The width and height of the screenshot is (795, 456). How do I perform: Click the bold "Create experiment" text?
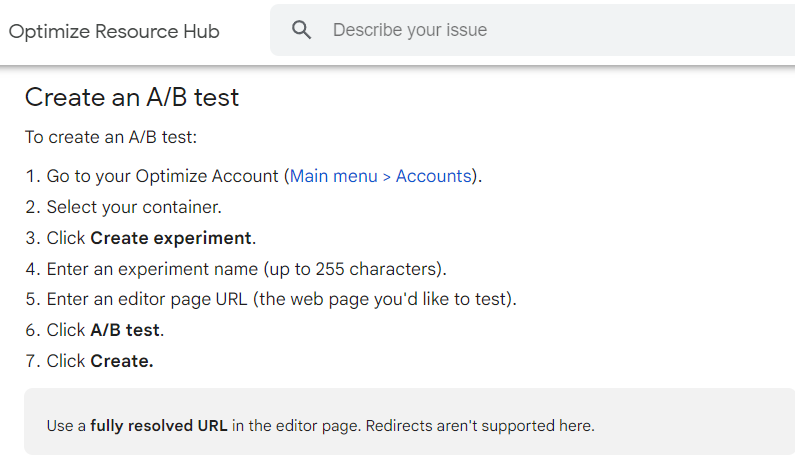point(171,238)
